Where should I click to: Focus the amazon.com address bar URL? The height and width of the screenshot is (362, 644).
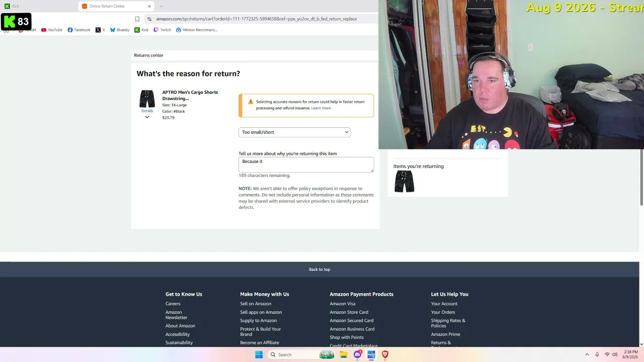point(257,19)
